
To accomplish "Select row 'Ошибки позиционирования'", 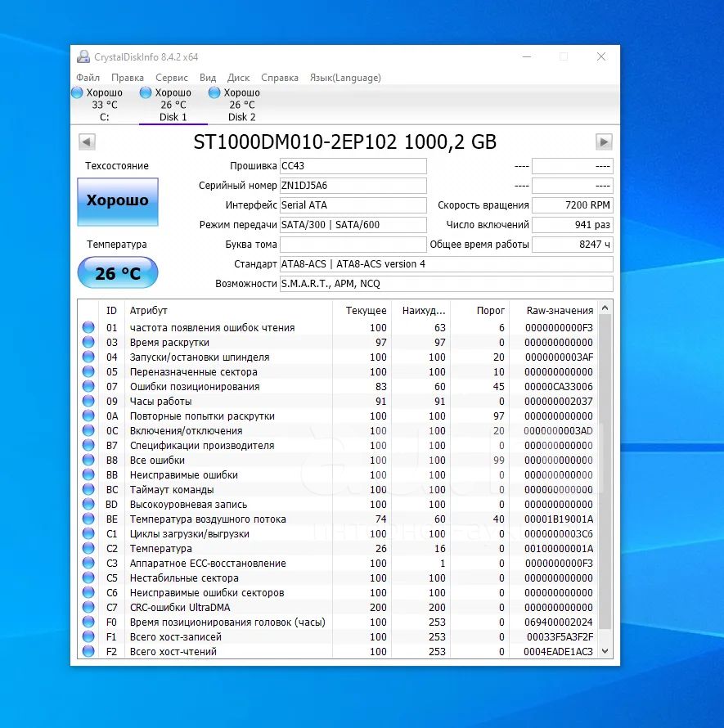I will (x=338, y=386).
